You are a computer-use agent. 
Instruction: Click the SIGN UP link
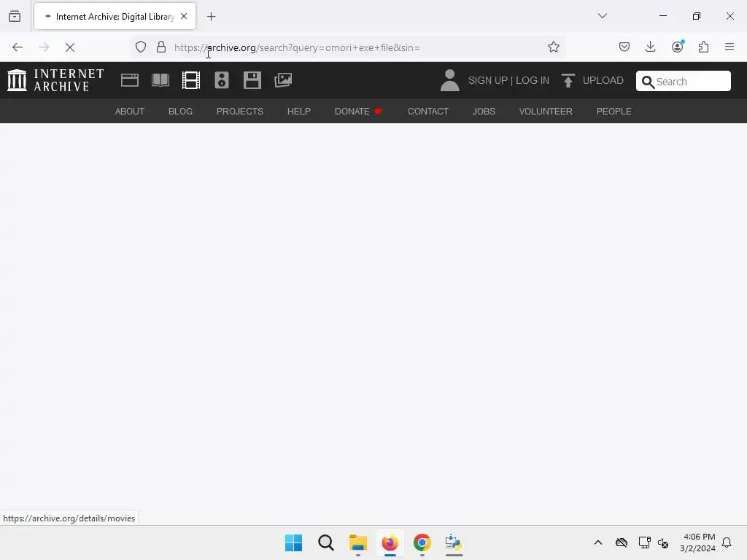click(x=488, y=80)
